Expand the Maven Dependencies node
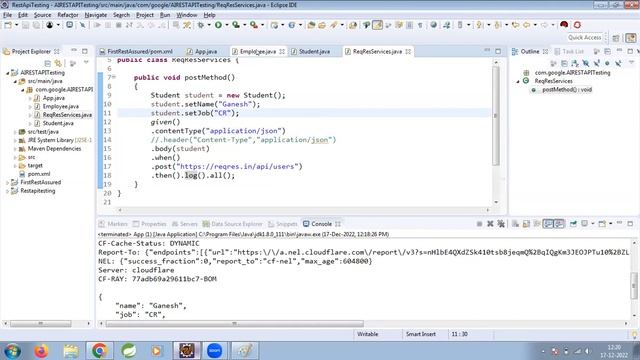The height and width of the screenshot is (360, 640). 16,149
